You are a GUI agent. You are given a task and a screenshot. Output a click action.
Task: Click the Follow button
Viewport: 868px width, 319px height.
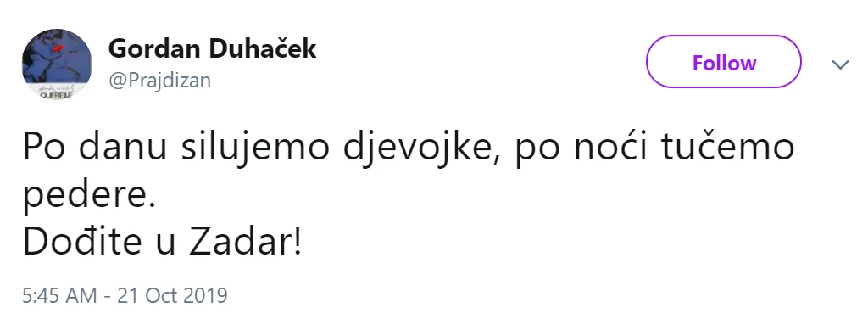[x=724, y=62]
